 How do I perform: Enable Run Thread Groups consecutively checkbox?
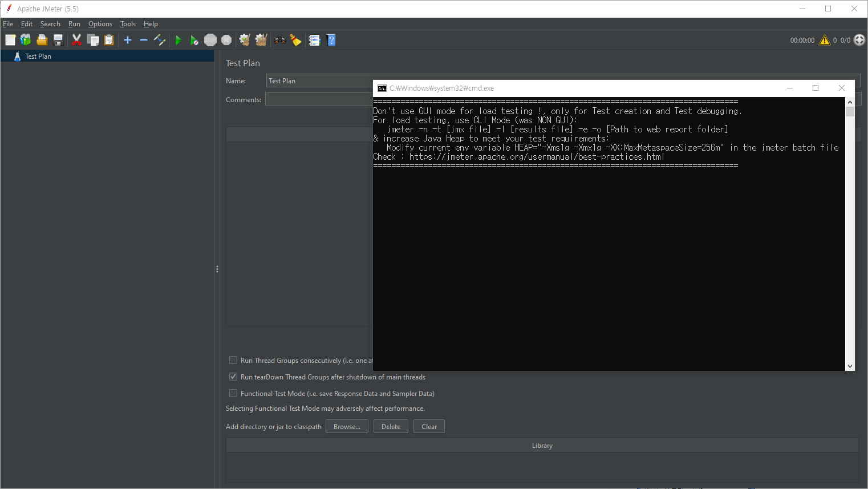(x=233, y=360)
